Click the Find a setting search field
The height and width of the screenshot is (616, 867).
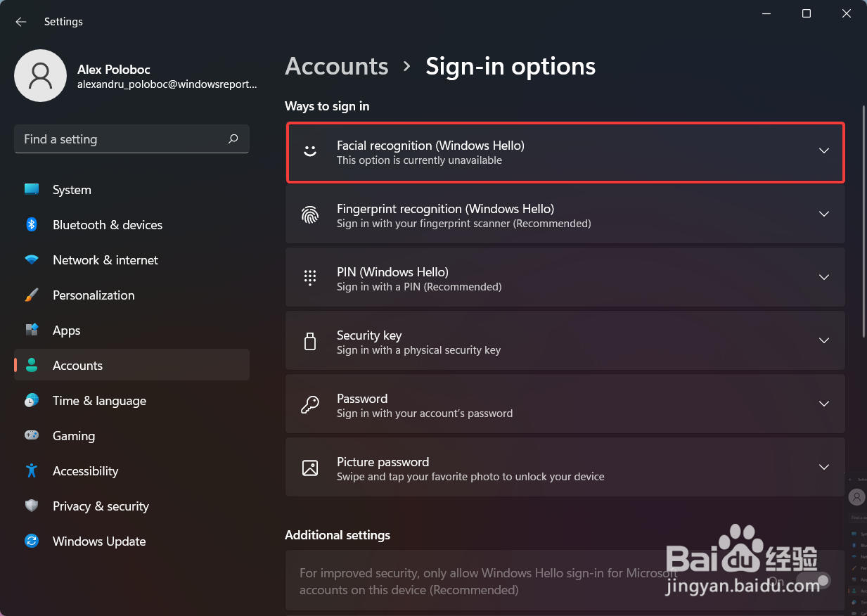131,139
